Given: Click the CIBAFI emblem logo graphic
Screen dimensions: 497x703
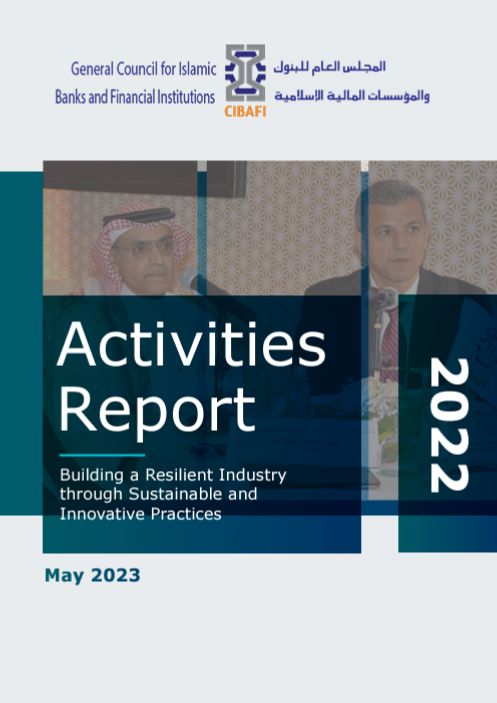Looking at the screenshot, I should pyautogui.click(x=245, y=73).
